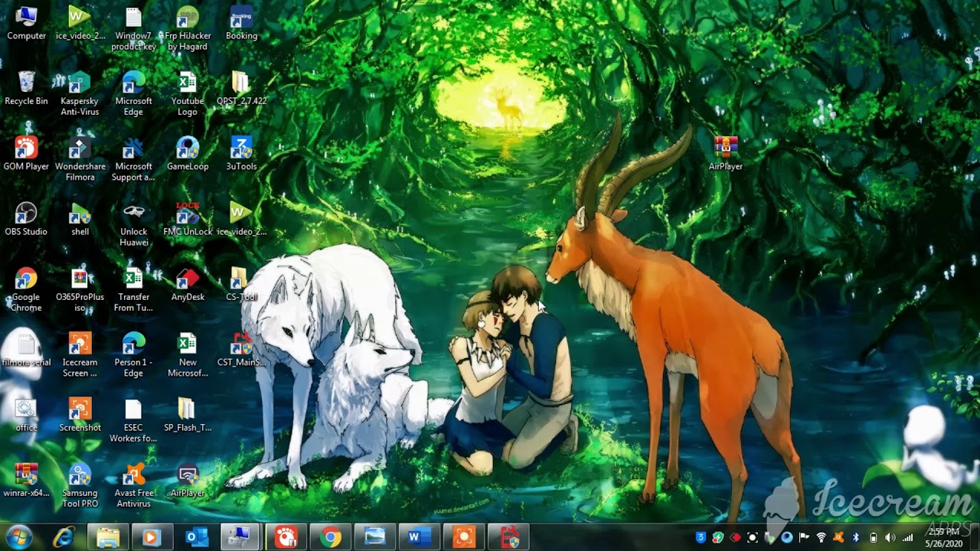Switch to GOM Player taskbar button
The height and width of the screenshot is (551, 980).
286,537
